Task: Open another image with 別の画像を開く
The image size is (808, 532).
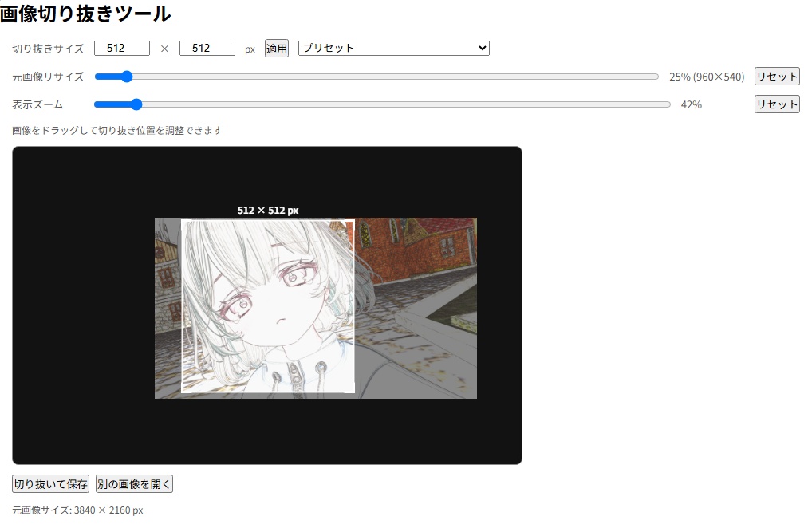Action: 134,484
